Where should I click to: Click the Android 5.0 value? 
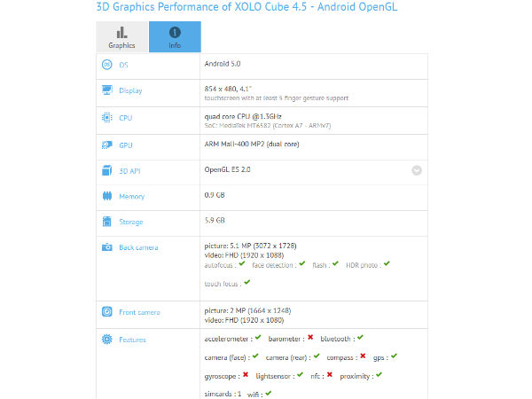click(x=223, y=64)
